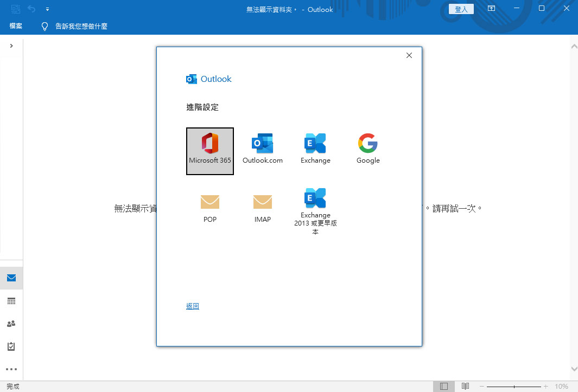Click the scroll up arrow at right edge
Viewport: 578px width, 392px height.
click(574, 47)
